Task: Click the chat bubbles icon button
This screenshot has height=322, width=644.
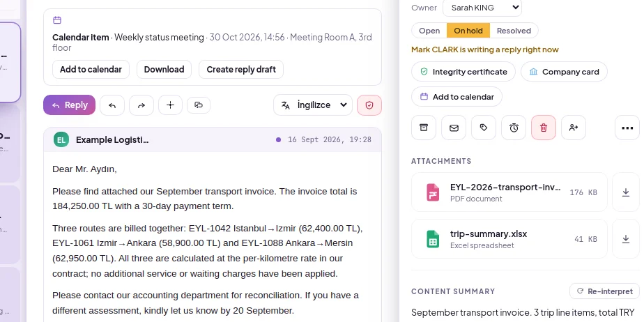Action: pyautogui.click(x=199, y=105)
